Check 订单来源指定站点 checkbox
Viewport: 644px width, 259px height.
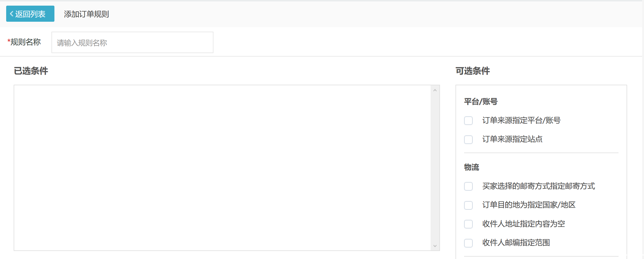click(x=468, y=139)
